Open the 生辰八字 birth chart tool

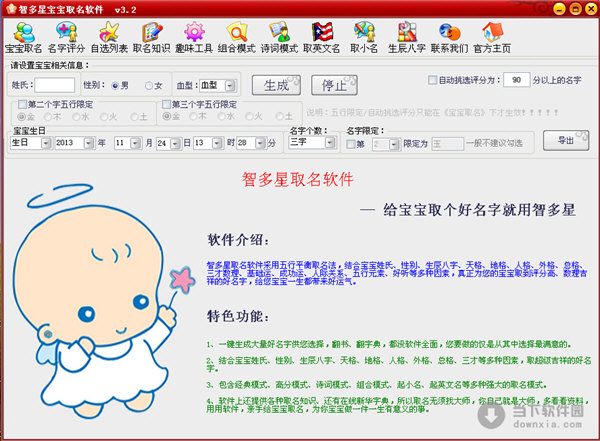[407, 38]
